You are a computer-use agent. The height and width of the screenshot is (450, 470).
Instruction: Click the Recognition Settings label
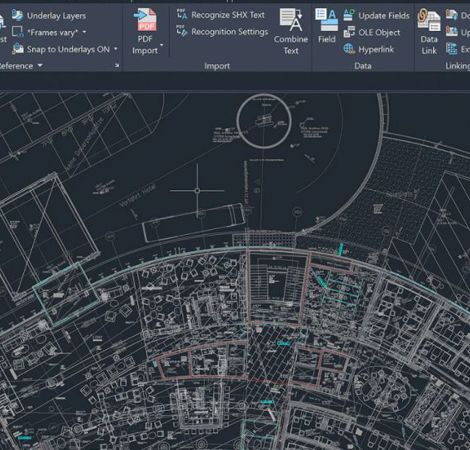230,32
